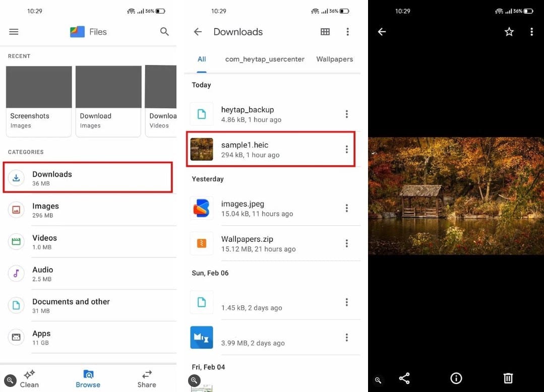
Task: Delete the open photo
Action: tap(508, 378)
